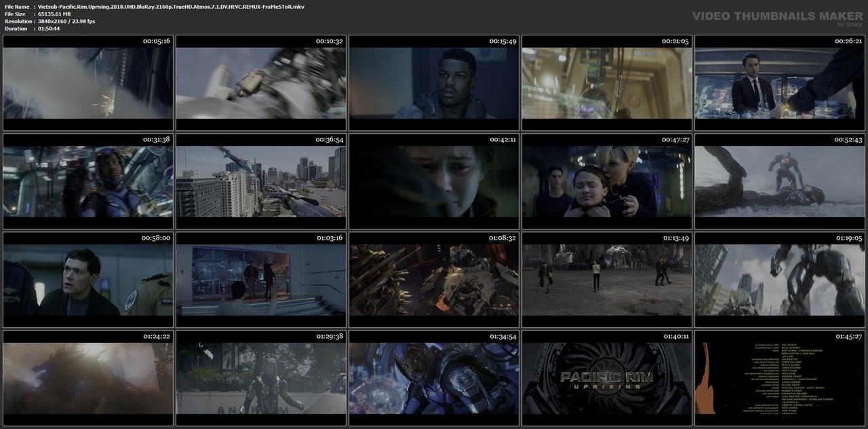Click the Pacific Rim Uprising title frame 01:40:11
Image resolution: width=868 pixels, height=429 pixels.
point(607,377)
